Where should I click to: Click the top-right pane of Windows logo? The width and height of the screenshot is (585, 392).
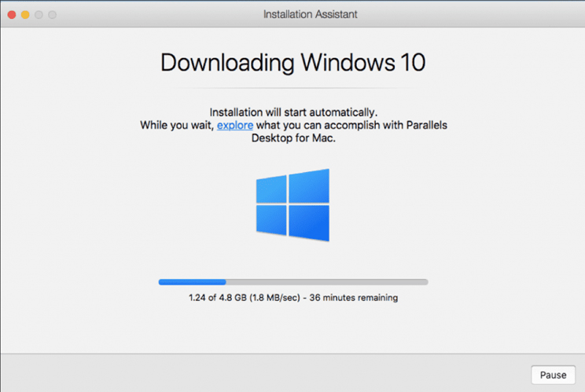pos(309,187)
